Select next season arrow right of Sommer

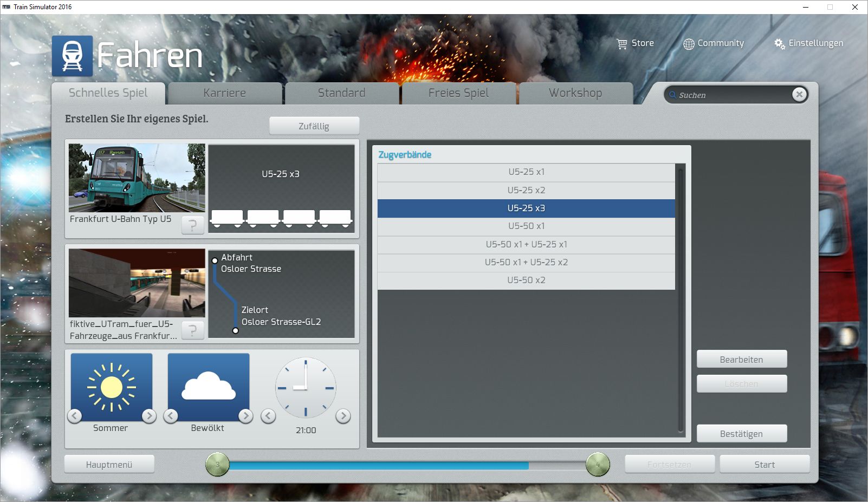pyautogui.click(x=149, y=416)
